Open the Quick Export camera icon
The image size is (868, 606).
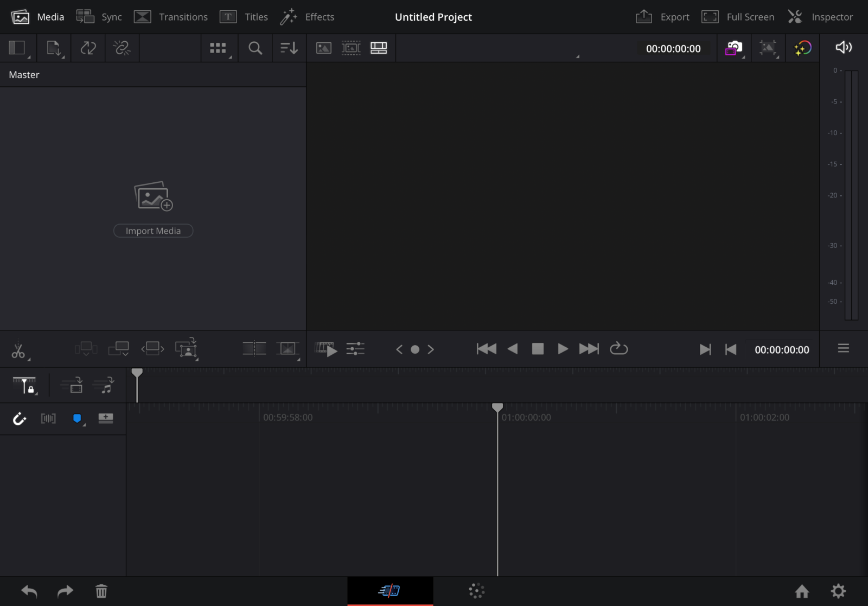pos(734,48)
